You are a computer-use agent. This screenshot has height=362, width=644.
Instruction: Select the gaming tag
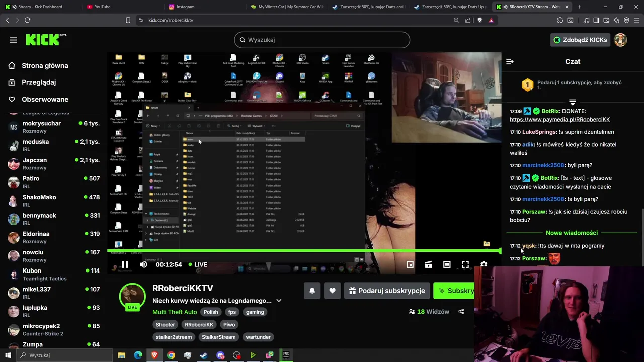tap(255, 312)
